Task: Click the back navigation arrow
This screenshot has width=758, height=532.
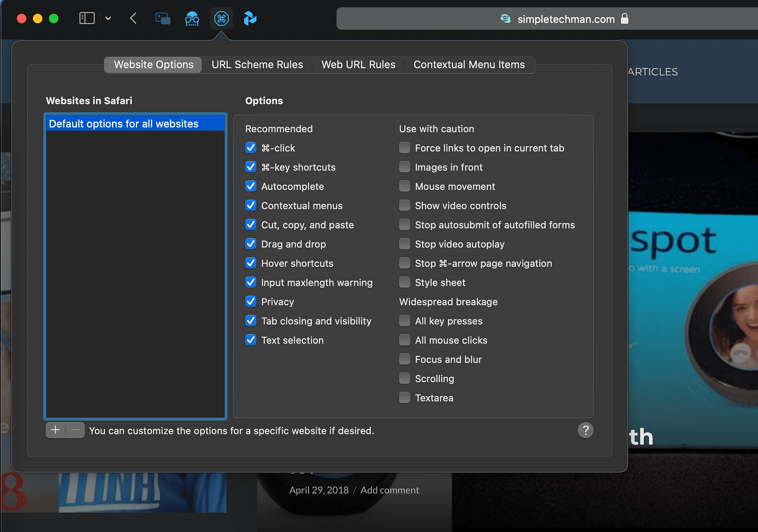Action: (x=133, y=18)
